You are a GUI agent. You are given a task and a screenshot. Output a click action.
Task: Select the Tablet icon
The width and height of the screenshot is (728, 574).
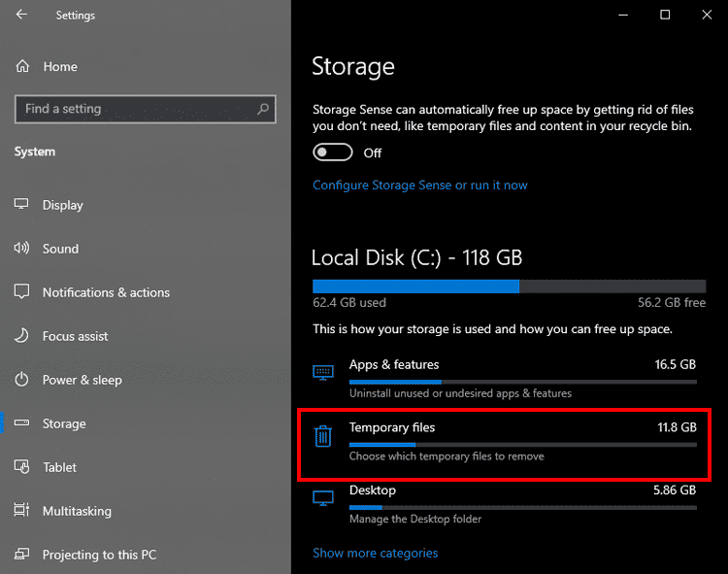(x=21, y=466)
